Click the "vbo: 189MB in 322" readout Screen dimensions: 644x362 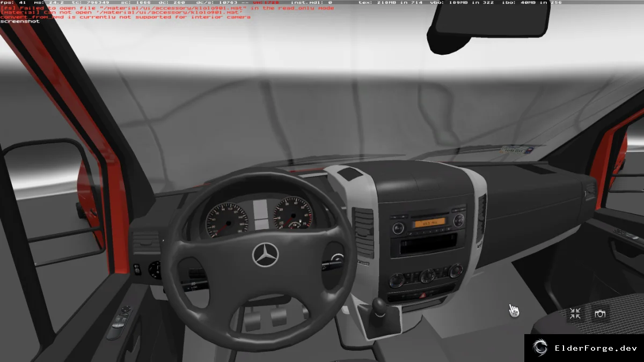pos(463,3)
